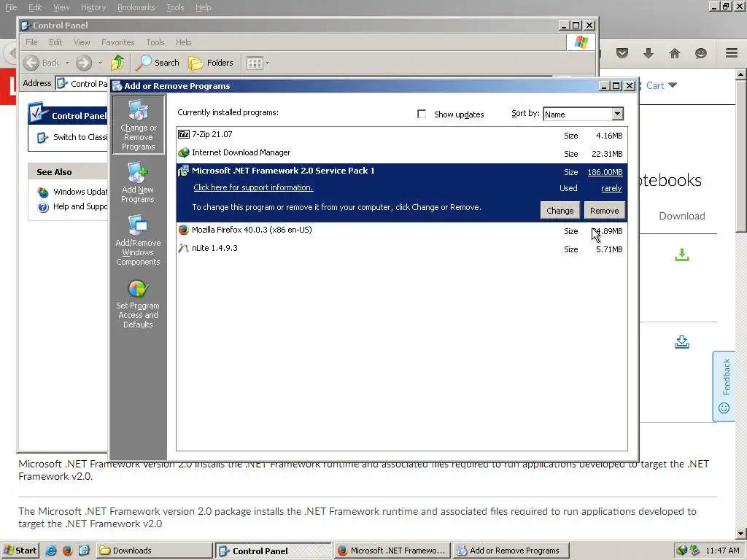Click the Download tab text on webpage
Image resolution: width=747 pixels, height=560 pixels.
tap(682, 216)
